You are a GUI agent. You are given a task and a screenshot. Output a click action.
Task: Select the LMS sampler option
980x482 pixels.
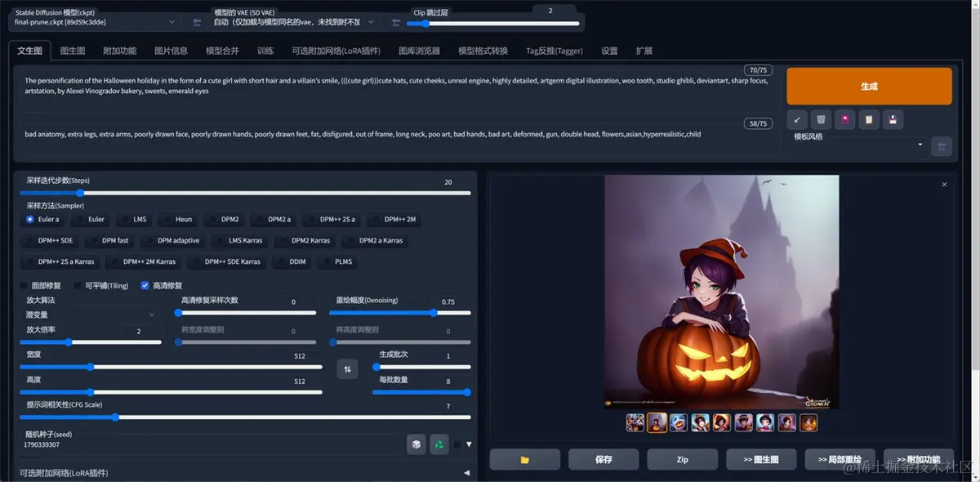click(134, 219)
